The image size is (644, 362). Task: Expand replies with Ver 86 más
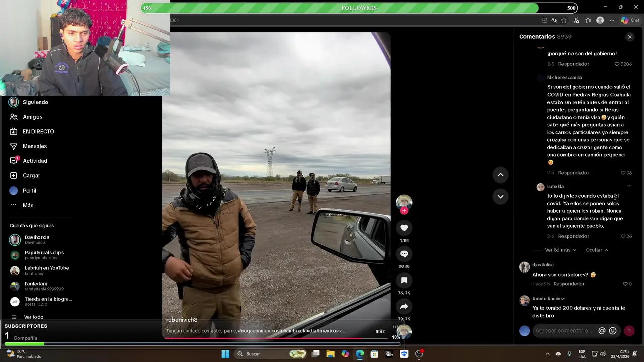pyautogui.click(x=560, y=250)
